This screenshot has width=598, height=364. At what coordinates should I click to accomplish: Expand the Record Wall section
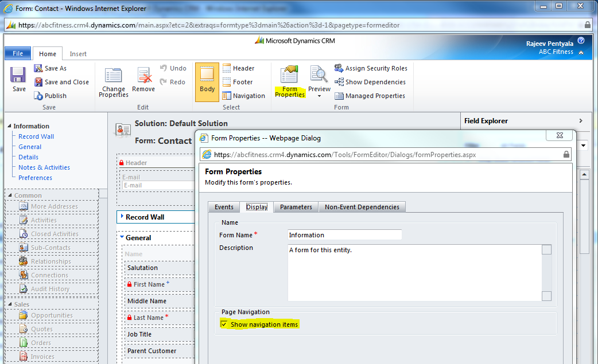click(122, 217)
